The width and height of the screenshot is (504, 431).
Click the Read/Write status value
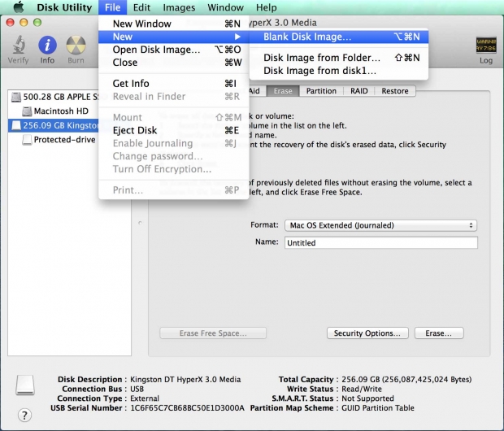[362, 390]
